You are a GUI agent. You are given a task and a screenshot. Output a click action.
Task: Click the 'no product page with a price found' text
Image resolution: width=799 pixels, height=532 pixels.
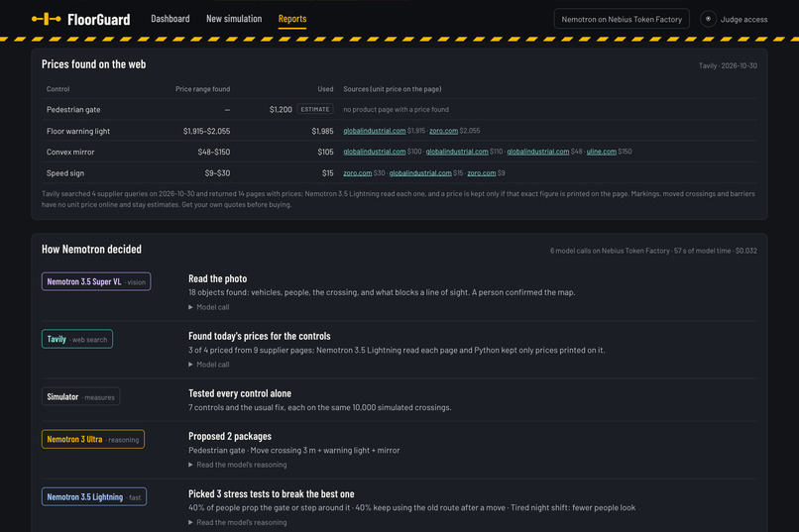point(396,109)
